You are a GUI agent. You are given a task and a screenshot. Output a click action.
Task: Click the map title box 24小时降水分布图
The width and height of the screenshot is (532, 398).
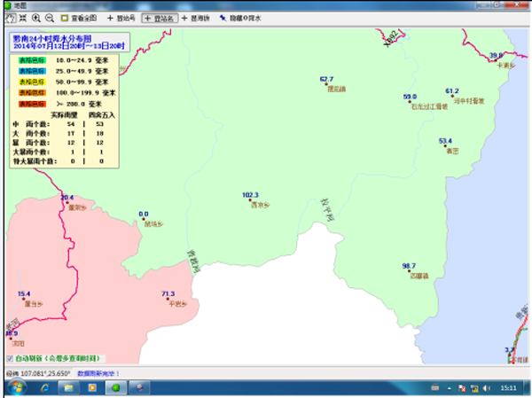69,42
